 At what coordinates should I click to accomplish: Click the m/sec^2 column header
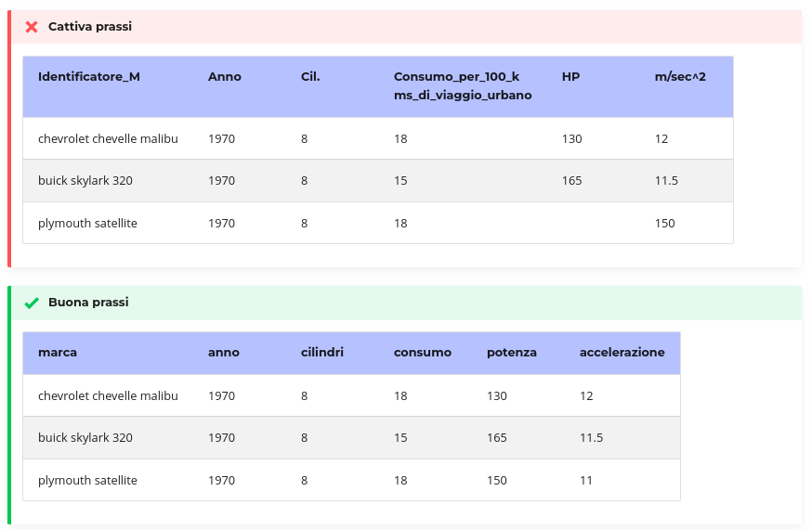(680, 77)
